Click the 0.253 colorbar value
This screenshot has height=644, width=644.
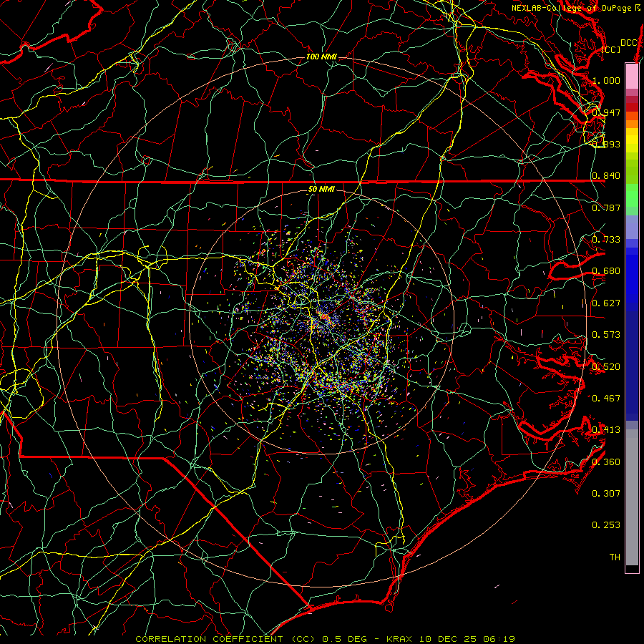[606, 525]
